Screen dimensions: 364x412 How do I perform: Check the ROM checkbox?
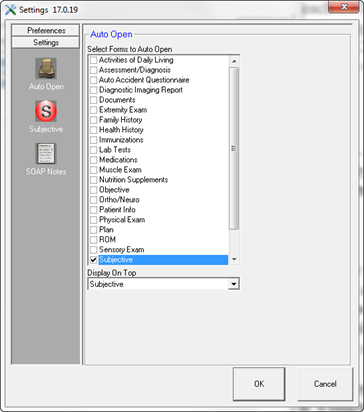(94, 240)
